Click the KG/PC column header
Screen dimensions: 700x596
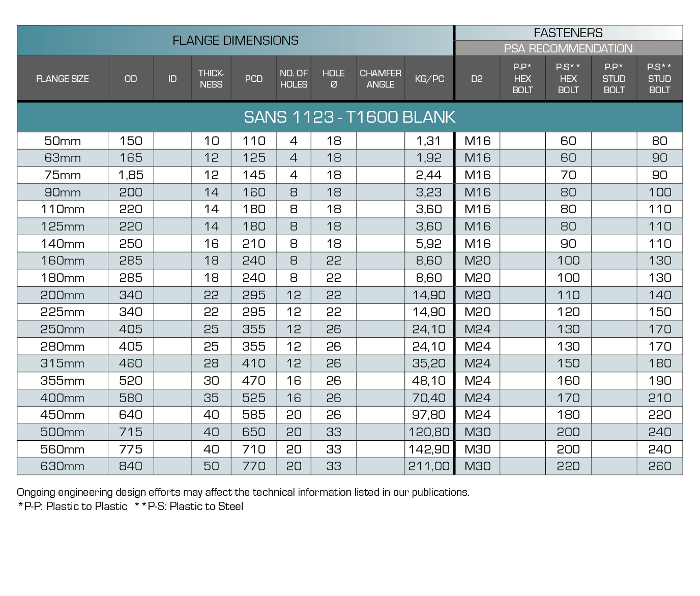pos(429,79)
